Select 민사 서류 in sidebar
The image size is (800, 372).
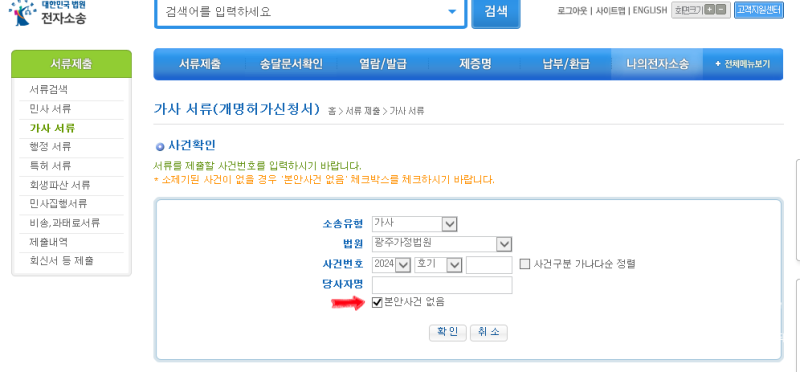[x=50, y=109]
